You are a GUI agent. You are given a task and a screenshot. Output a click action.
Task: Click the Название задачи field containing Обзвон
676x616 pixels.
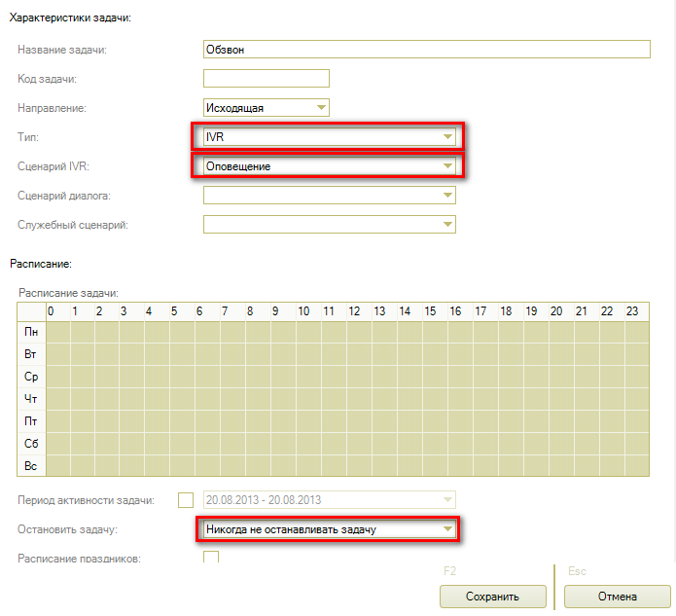(x=425, y=50)
